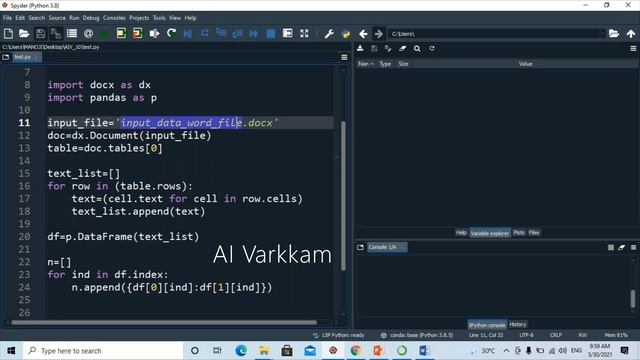Create a new file with toolbar icon
This screenshot has width=640, height=360.
(x=8, y=33)
